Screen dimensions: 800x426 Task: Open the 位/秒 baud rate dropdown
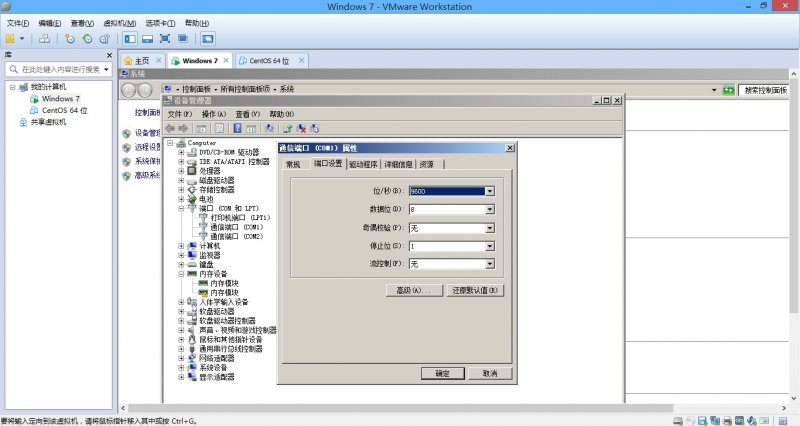coord(490,191)
